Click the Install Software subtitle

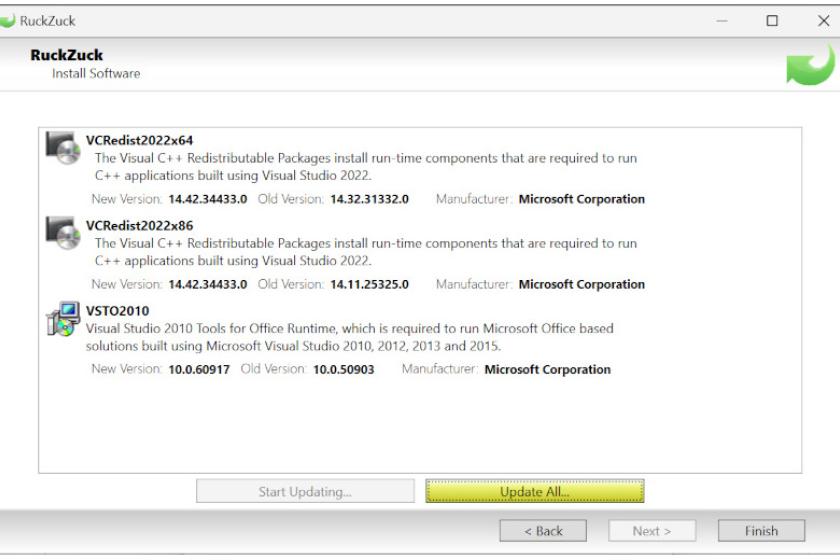(x=96, y=73)
